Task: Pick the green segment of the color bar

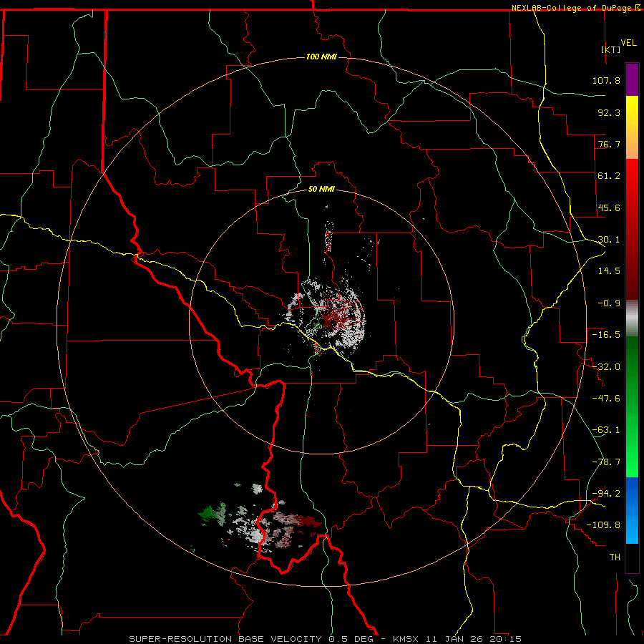Action: [x=632, y=406]
